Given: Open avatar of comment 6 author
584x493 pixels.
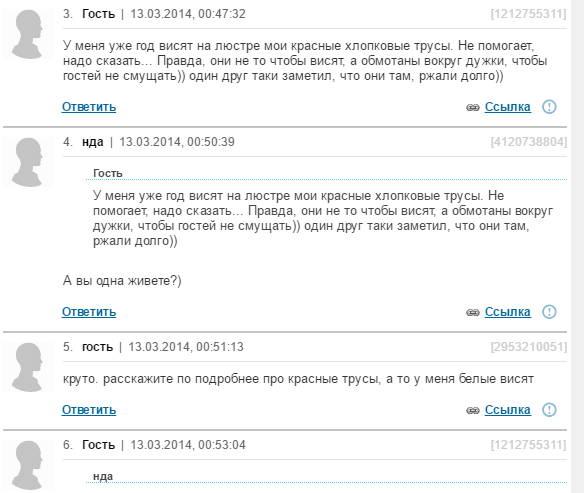Looking at the screenshot, I should [x=28, y=465].
